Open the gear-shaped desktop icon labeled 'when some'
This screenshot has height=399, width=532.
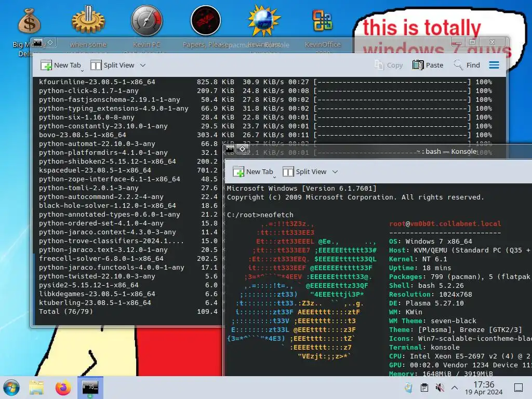(88, 21)
